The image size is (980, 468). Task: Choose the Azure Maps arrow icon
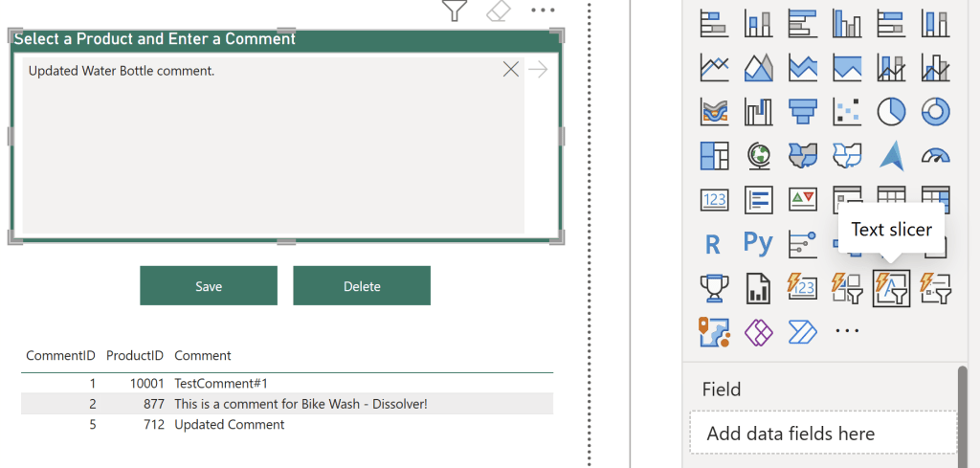click(890, 155)
